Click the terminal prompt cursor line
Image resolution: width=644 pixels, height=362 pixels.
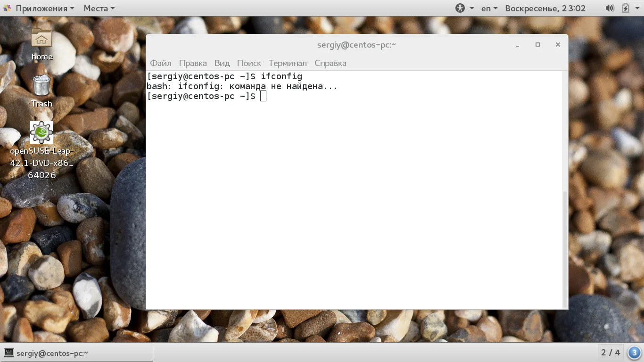point(206,96)
